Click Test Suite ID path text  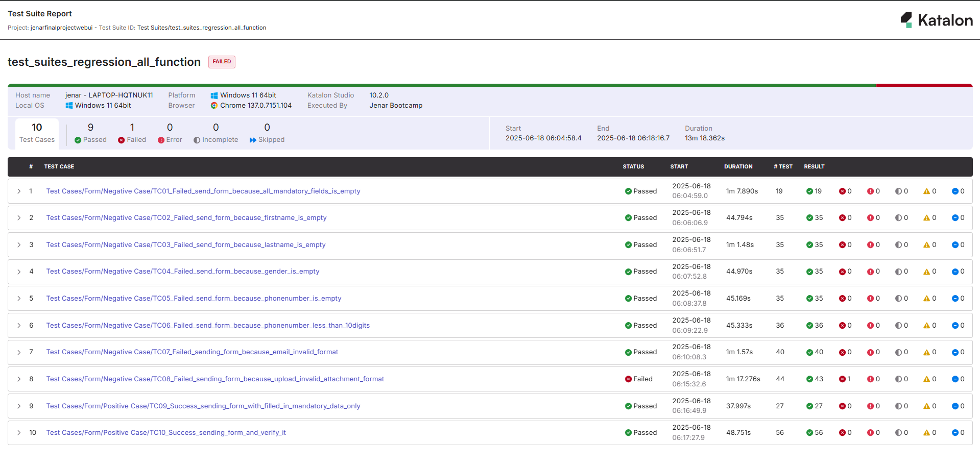coord(202,28)
